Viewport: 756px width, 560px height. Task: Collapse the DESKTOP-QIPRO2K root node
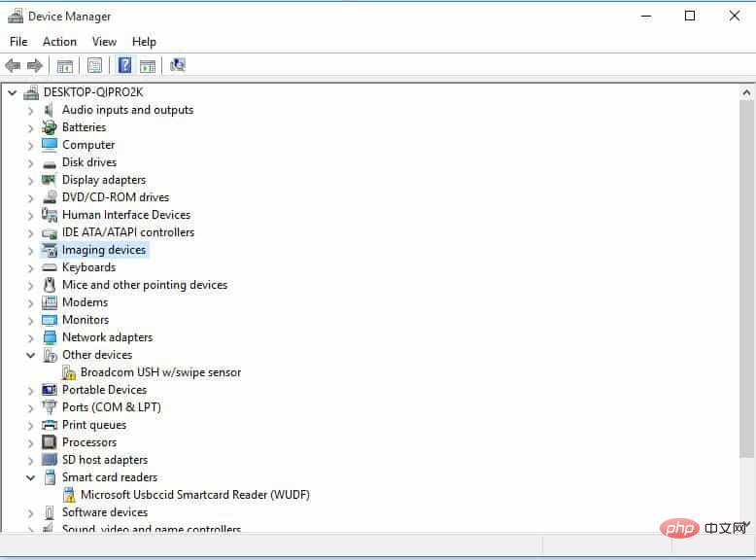click(13, 92)
